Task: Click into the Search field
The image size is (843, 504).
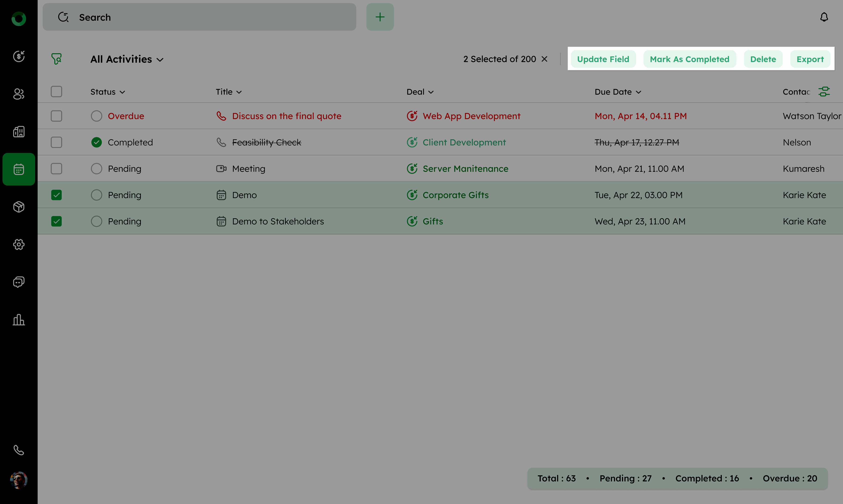Action: [x=204, y=17]
